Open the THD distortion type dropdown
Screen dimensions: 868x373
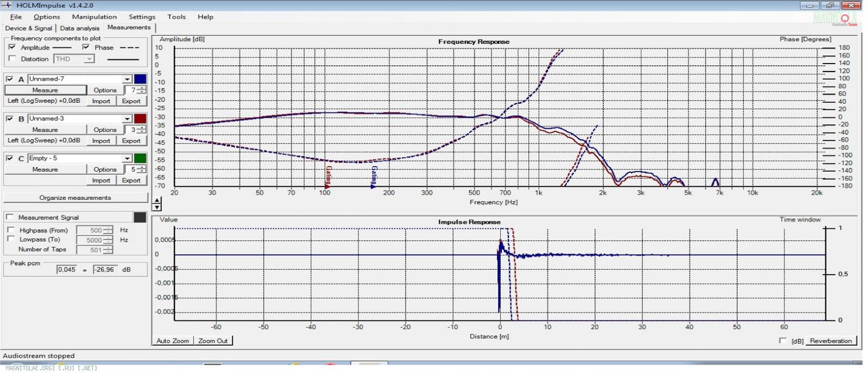(74, 59)
